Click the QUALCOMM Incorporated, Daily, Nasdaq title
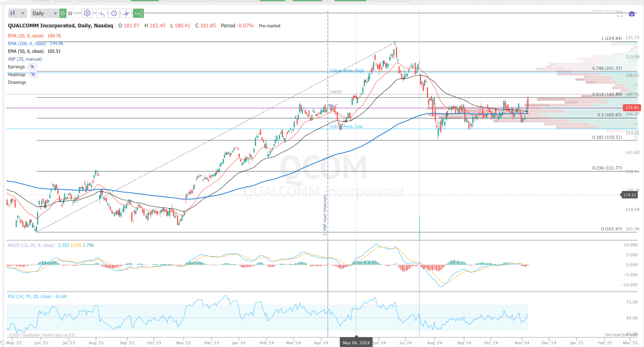 (60, 25)
